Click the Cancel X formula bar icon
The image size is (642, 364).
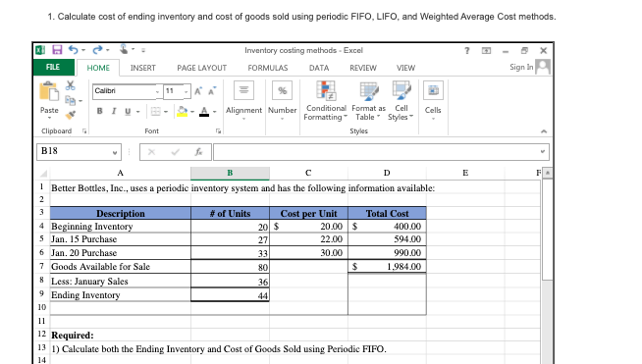tap(151, 152)
